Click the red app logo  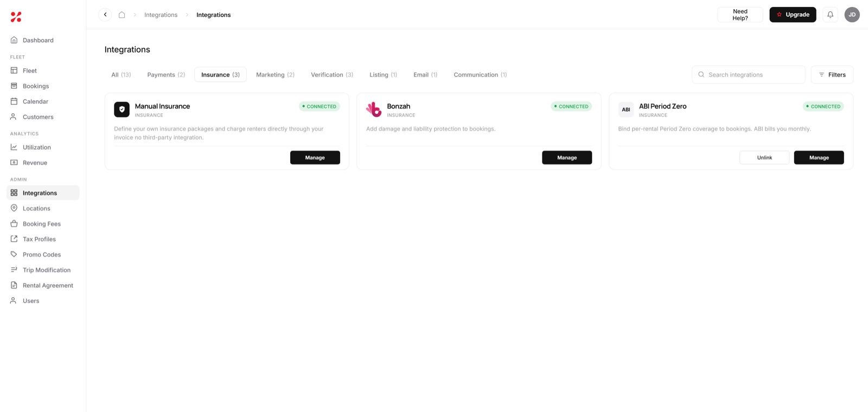point(16,17)
